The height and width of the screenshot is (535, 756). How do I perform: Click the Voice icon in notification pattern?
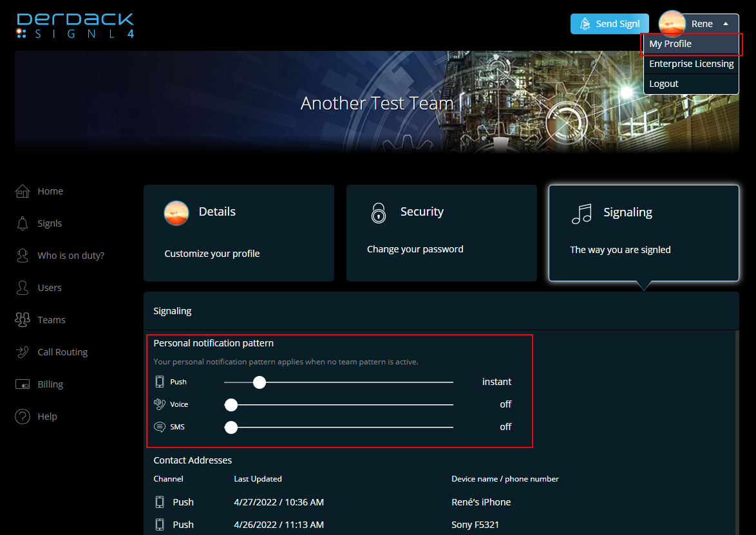point(160,404)
